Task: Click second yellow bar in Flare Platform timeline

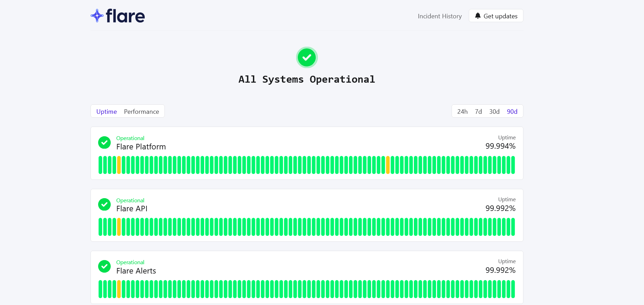Action: [x=388, y=165]
